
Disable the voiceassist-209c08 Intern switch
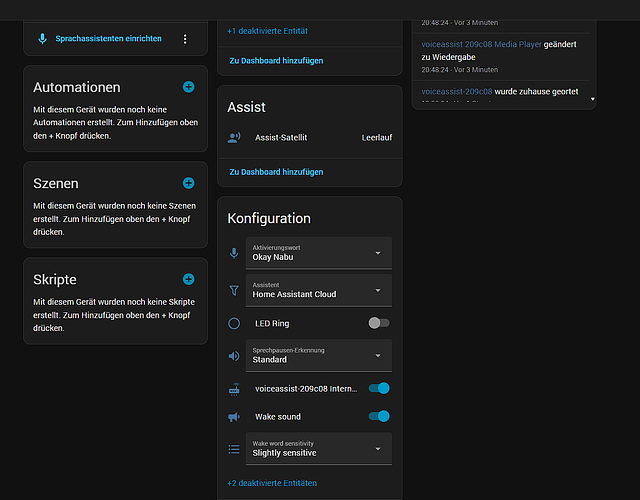379,389
